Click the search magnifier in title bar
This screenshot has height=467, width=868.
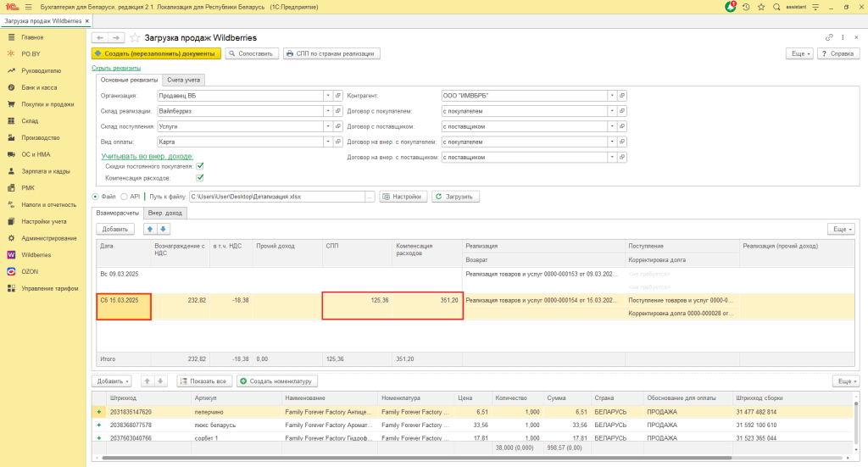(x=776, y=7)
